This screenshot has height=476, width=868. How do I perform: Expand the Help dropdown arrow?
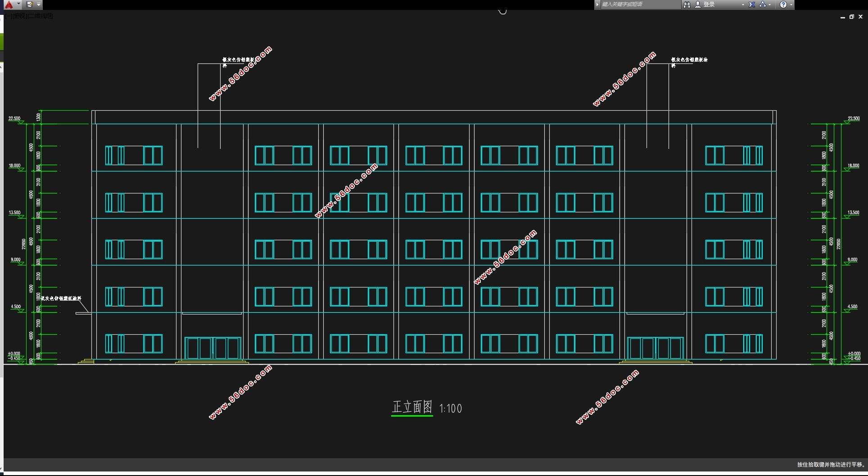(791, 4)
